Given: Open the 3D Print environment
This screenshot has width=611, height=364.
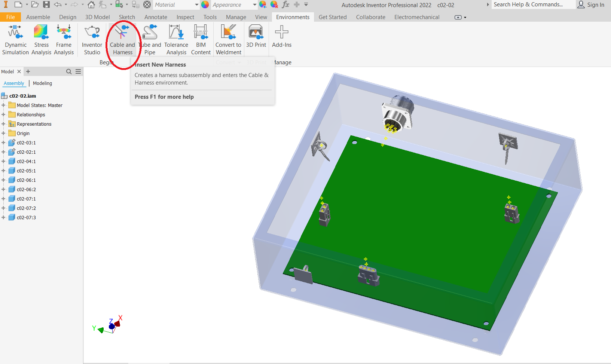Looking at the screenshot, I should [256, 36].
